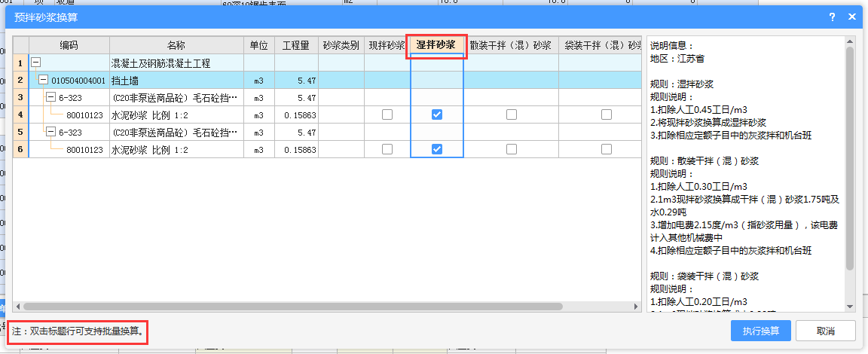Click the 湿拌砂浆 column header
868x354 pixels.
tap(437, 45)
